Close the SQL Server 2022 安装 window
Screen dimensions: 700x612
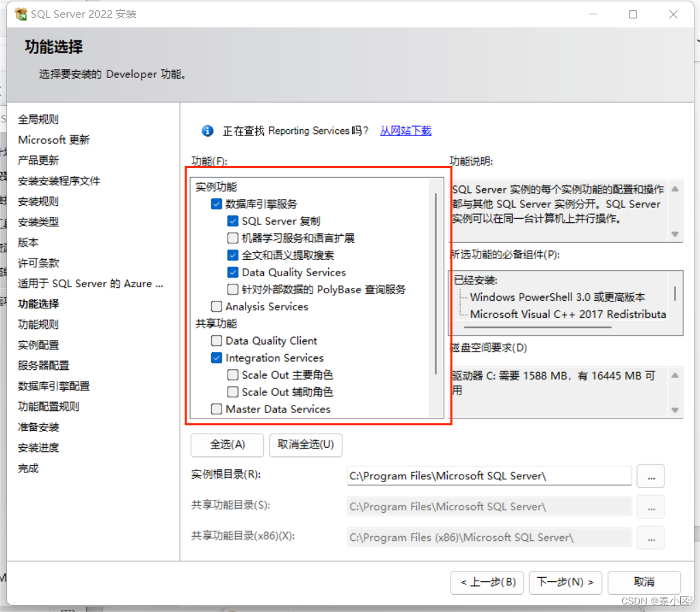[673, 14]
